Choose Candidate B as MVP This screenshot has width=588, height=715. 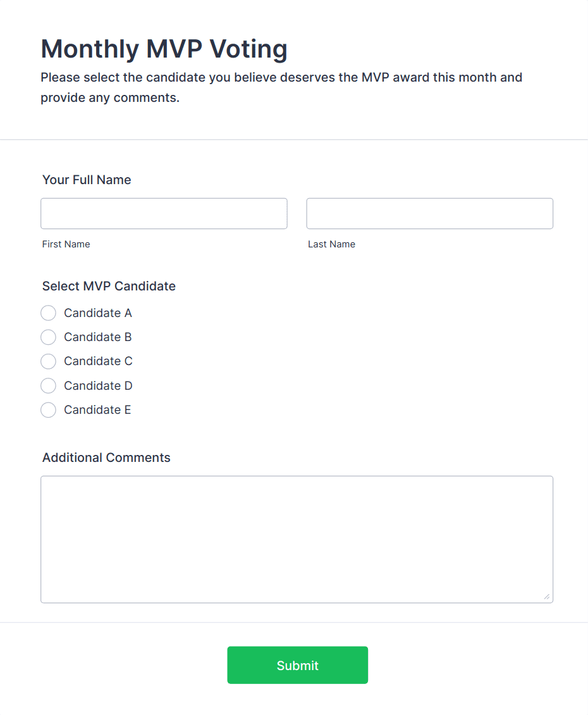(x=49, y=337)
